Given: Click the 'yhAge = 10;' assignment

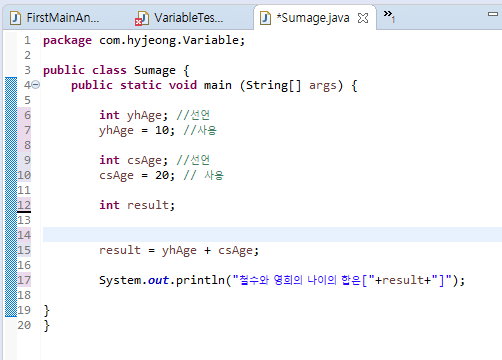Looking at the screenshot, I should click(137, 130).
